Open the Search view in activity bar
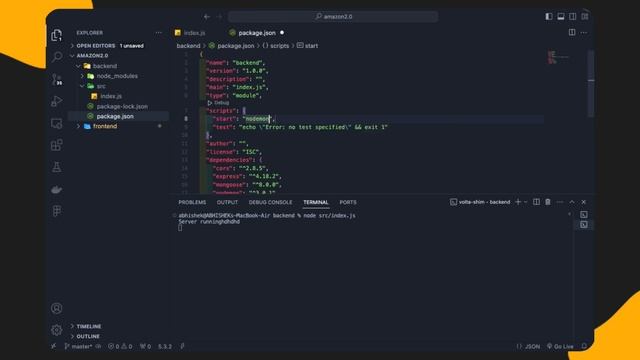The height and width of the screenshot is (360, 640). pos(57,57)
